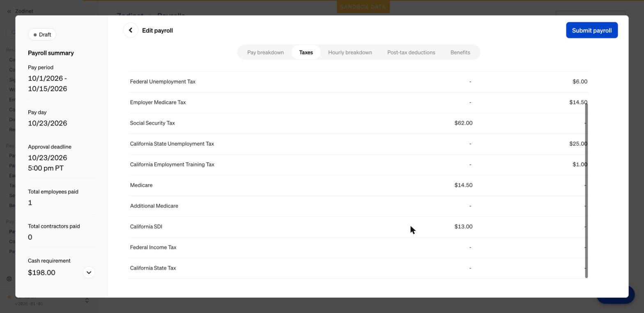Collapse sidebar with double-arrow icon near Zodinet

click(x=9, y=11)
